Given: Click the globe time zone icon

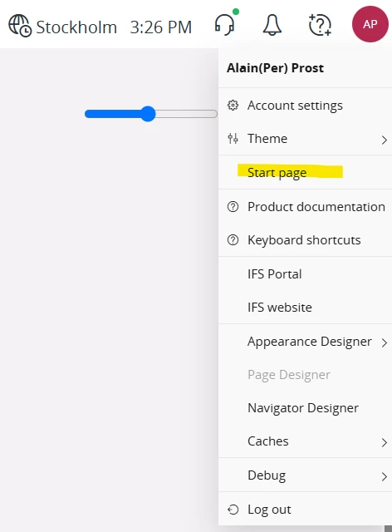Looking at the screenshot, I should point(20,26).
